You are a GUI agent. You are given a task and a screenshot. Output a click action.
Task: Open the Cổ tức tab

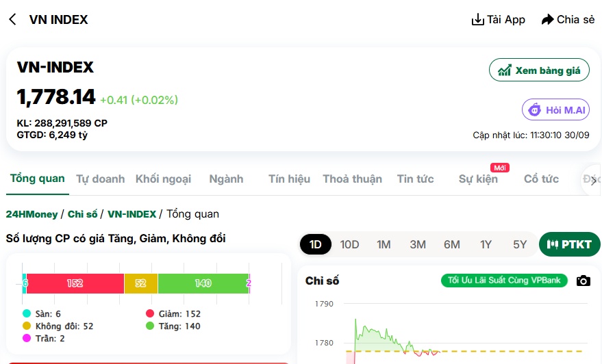[541, 179]
